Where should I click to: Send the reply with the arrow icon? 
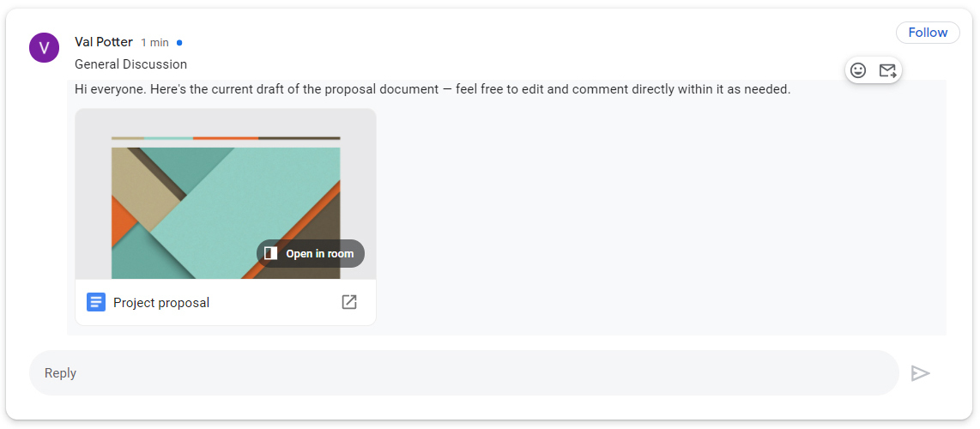click(x=920, y=373)
